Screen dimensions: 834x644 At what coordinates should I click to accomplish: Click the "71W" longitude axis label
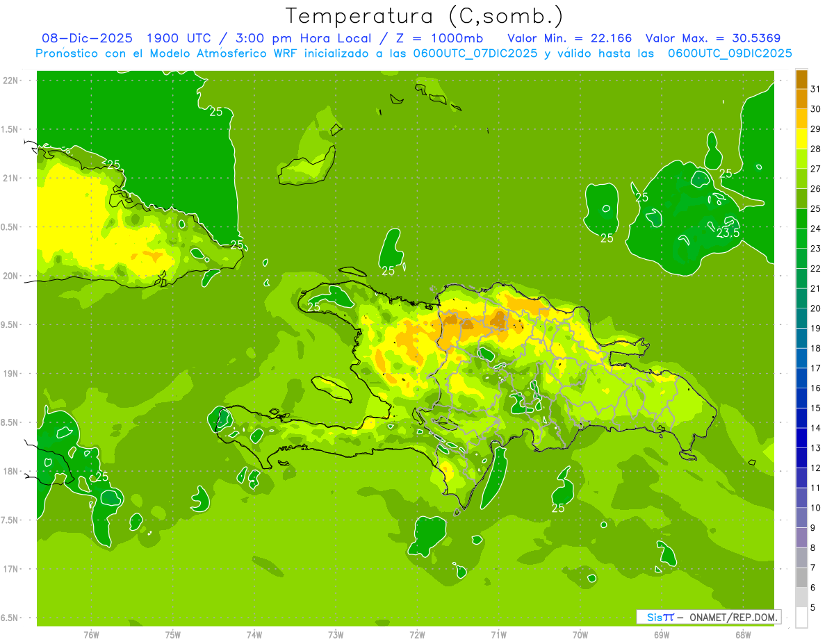pyautogui.click(x=498, y=635)
